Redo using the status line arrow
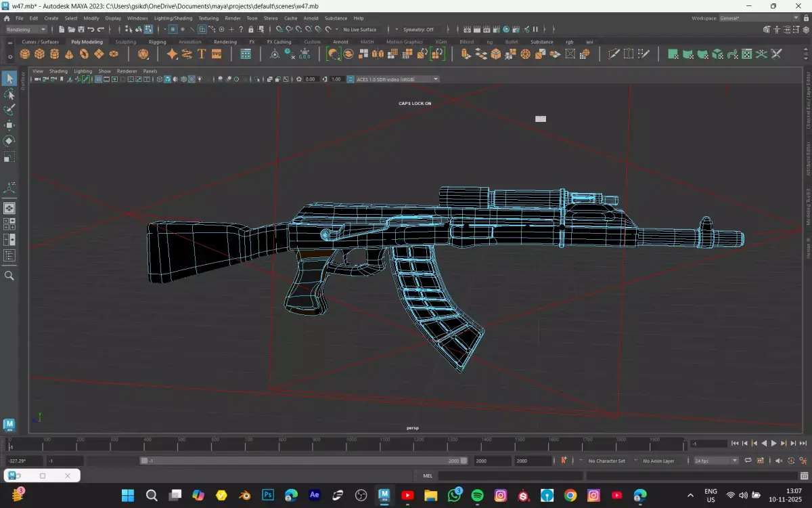 [x=100, y=30]
